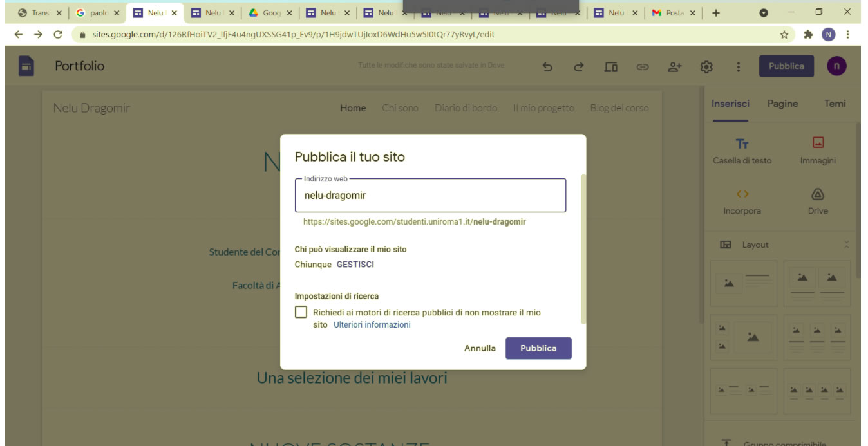Click the redo arrow icon
Screen dimensions: 868x446
[x=578, y=66]
